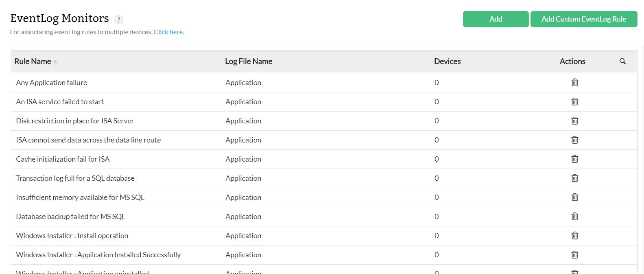This screenshot has height=274, width=644.
Task: Open Windows Installer : Application Installed Successfully rule
Action: tap(98, 255)
